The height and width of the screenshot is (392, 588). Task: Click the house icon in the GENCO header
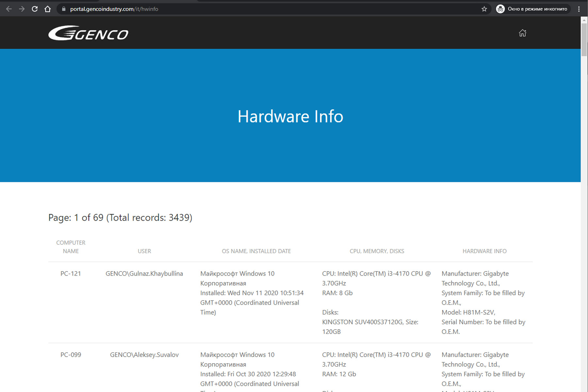(522, 33)
